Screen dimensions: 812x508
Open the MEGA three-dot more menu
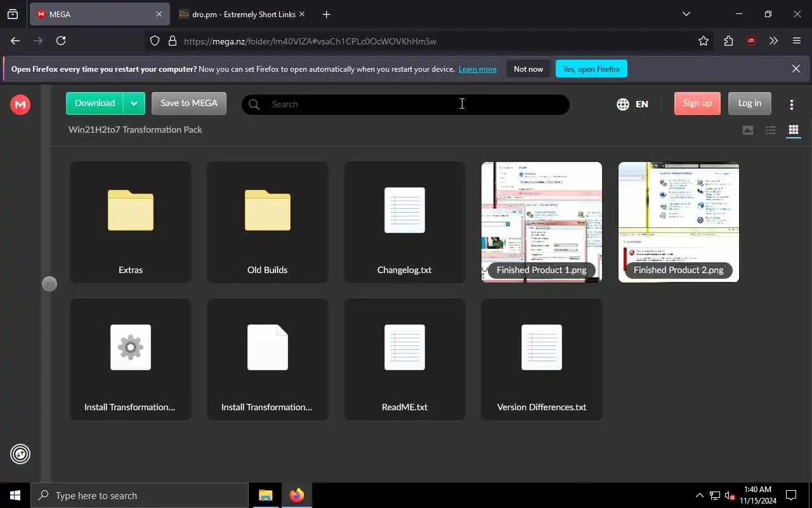[x=792, y=104]
